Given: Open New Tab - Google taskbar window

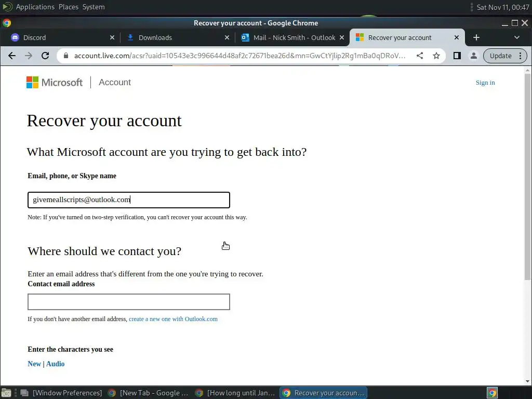Looking at the screenshot, I should [x=148, y=393].
